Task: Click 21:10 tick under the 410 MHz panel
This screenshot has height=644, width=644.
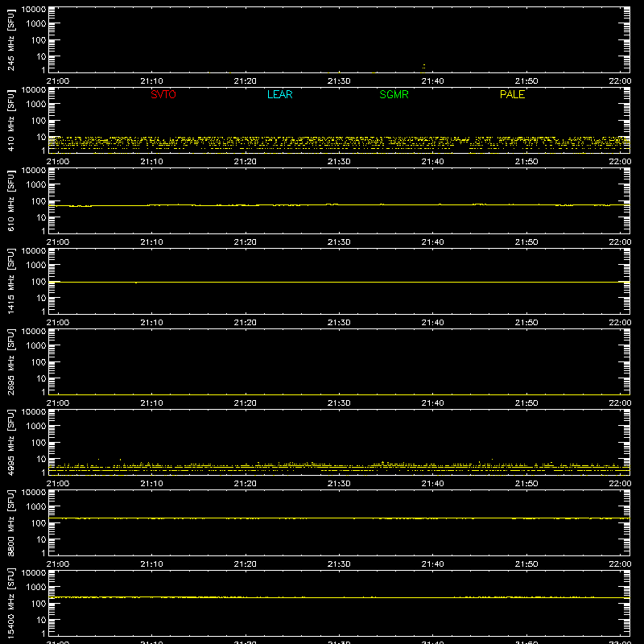Action: pyautogui.click(x=151, y=162)
